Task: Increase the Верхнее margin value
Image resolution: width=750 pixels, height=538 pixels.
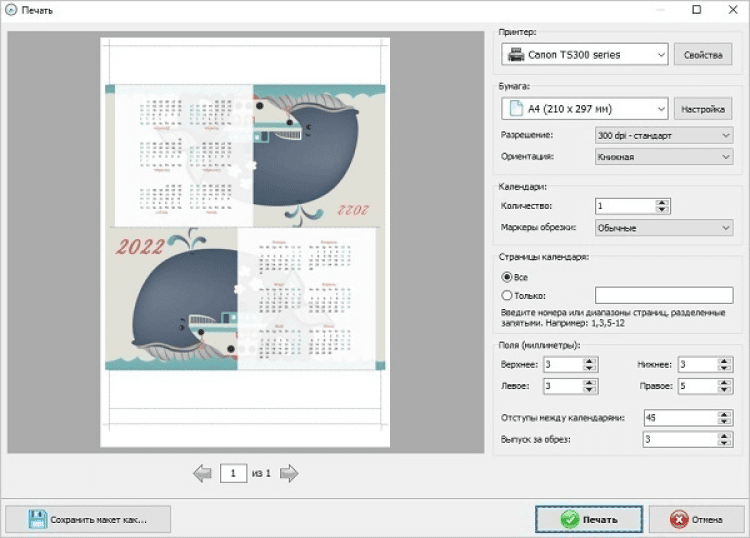Action: [589, 361]
